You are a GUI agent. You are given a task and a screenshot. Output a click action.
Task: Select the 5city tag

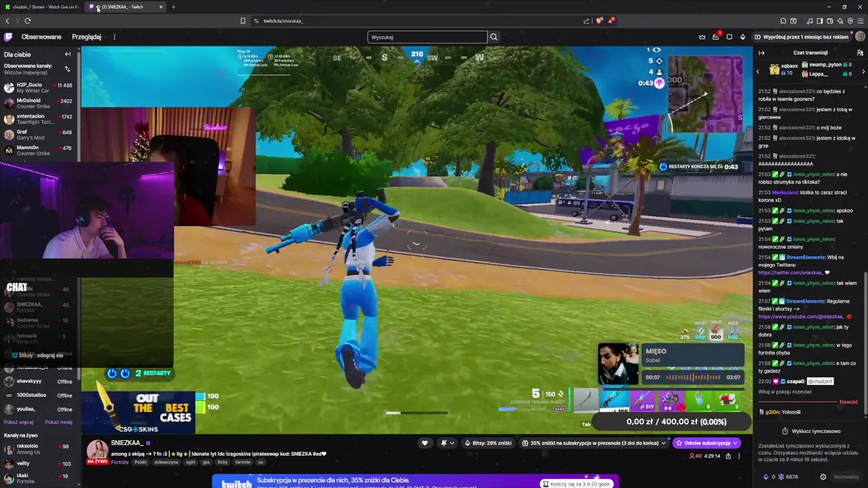tap(222, 462)
